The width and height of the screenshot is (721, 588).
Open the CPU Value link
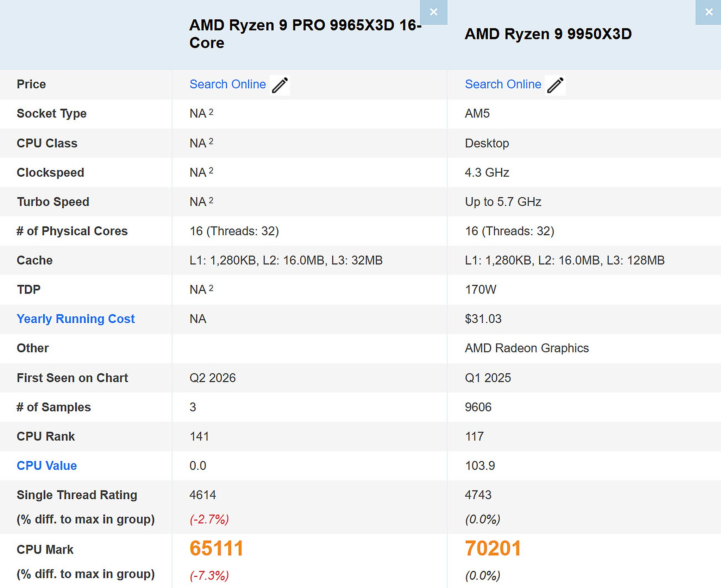coord(46,466)
